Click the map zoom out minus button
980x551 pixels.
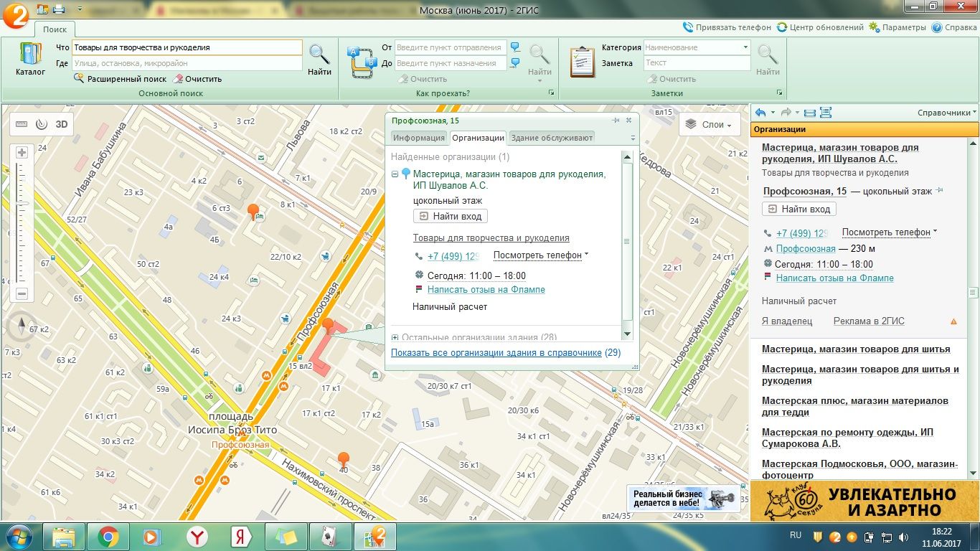(x=22, y=293)
